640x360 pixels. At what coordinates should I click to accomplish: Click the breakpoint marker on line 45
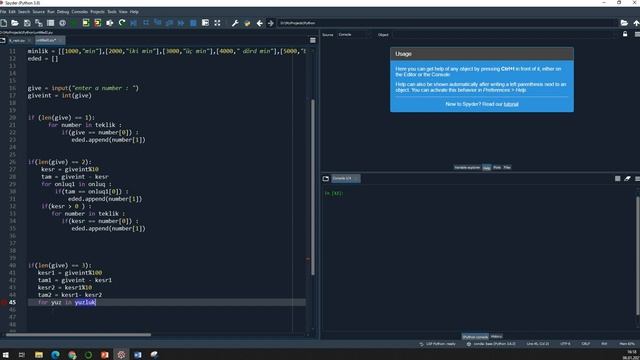3,302
